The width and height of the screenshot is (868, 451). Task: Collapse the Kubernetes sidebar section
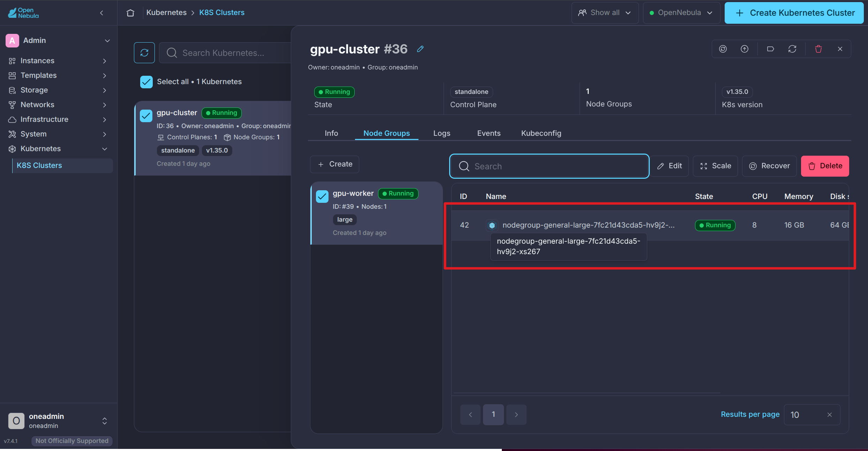(x=58, y=149)
